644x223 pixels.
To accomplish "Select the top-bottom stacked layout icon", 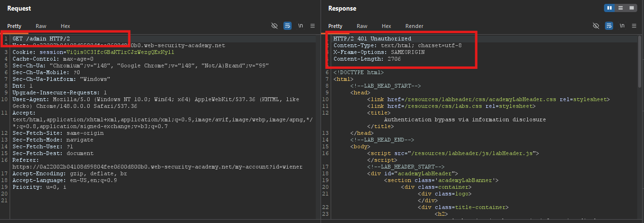I will [x=620, y=8].
